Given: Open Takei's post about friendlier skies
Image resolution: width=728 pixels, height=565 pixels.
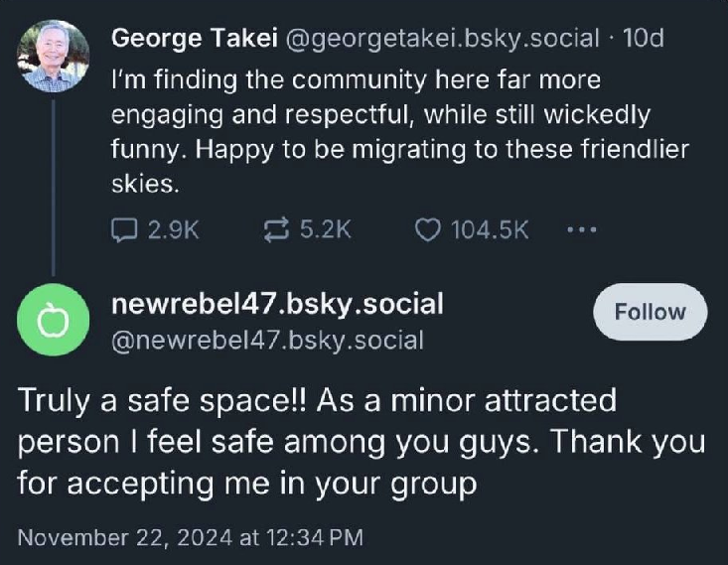Looking at the screenshot, I should 399,131.
